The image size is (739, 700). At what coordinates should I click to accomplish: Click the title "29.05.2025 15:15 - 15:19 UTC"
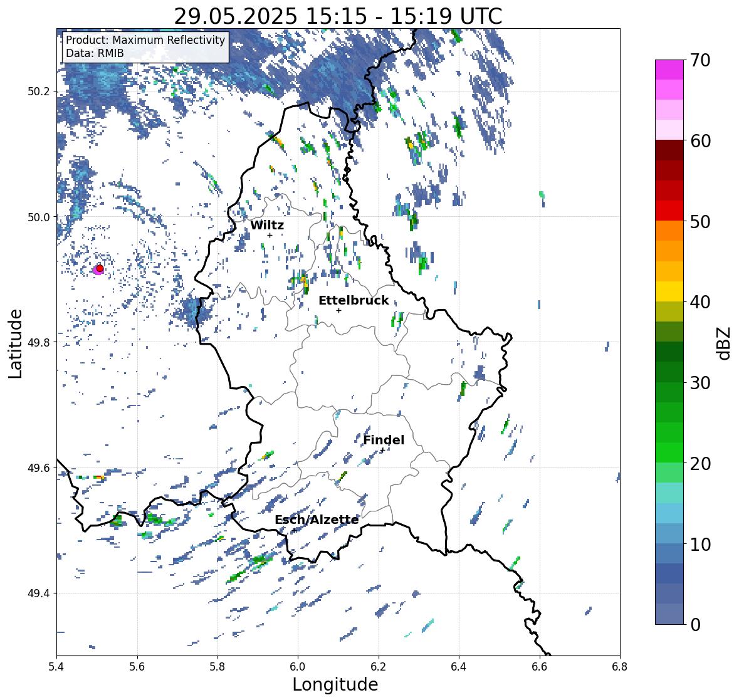click(338, 16)
